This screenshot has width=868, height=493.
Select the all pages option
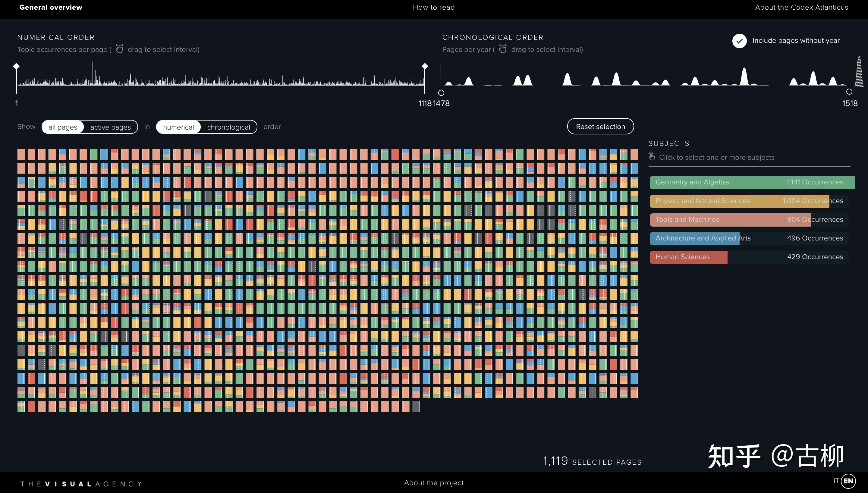pos(63,127)
